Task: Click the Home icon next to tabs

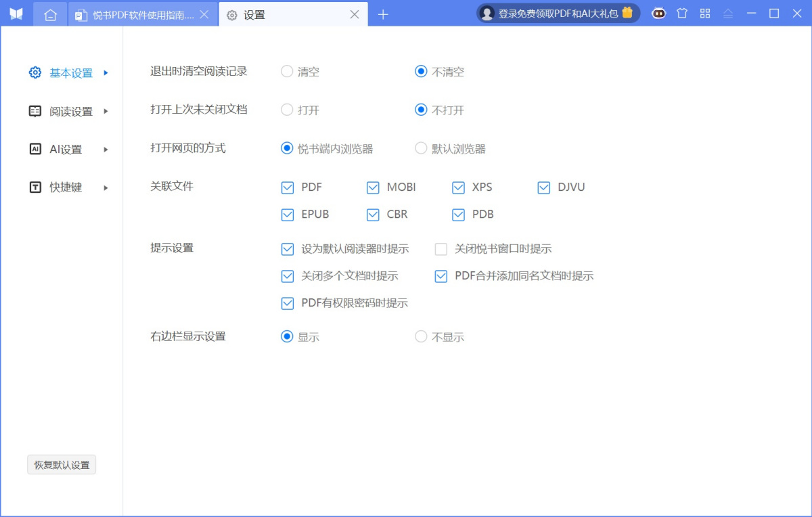Action: click(x=50, y=14)
